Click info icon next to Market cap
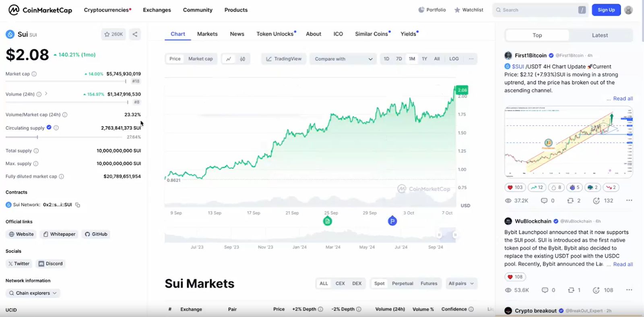 click(x=34, y=74)
